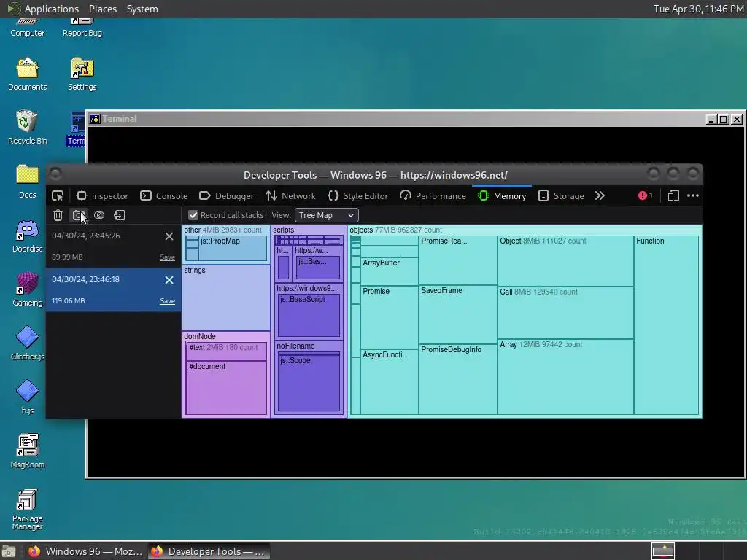Viewport: 747px width, 560px height.
Task: Click the SavedFrame treemap cell
Action: tap(458, 314)
